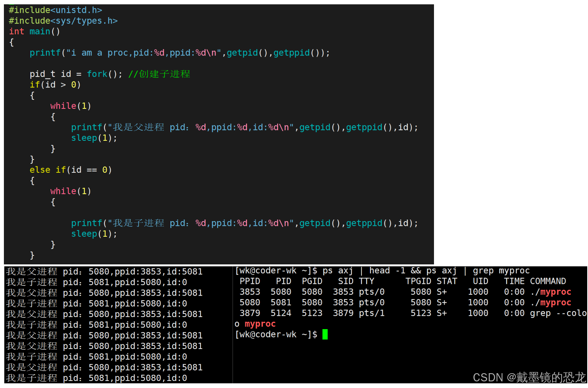Viewport: 588px width, 388px height.
Task: Click the #include<sys/types.h> line
Action: (63, 21)
